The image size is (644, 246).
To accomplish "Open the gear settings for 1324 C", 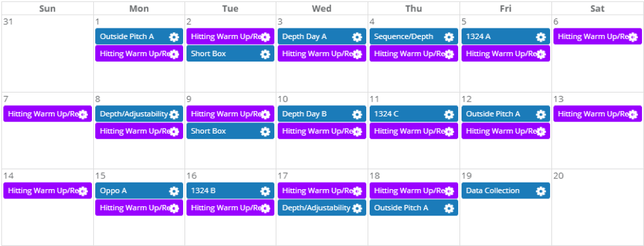I will pyautogui.click(x=449, y=114).
